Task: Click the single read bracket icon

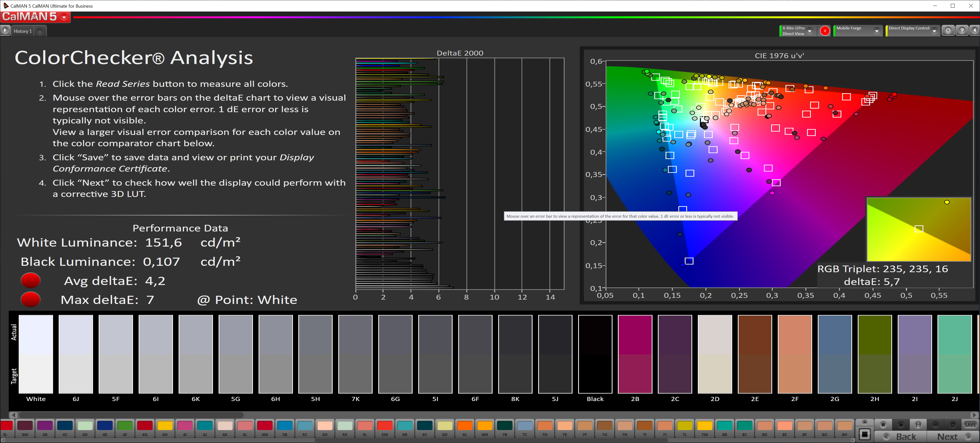Action: pos(918,424)
